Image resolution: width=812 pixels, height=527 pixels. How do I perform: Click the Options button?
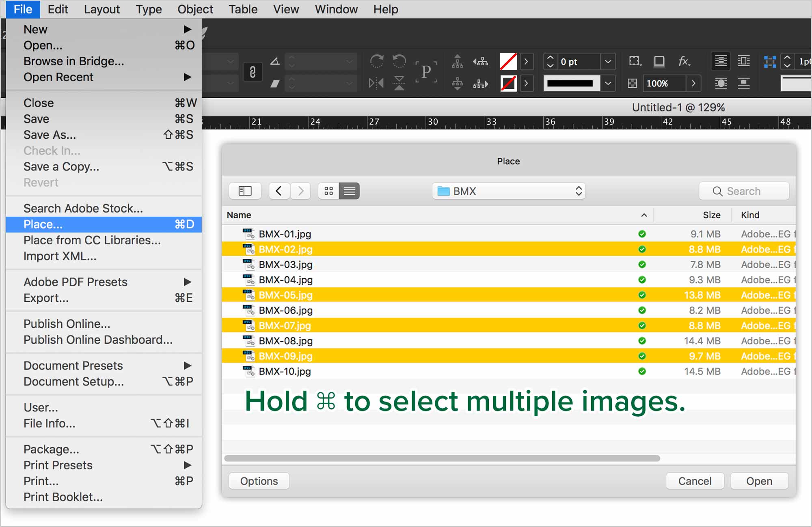259,481
